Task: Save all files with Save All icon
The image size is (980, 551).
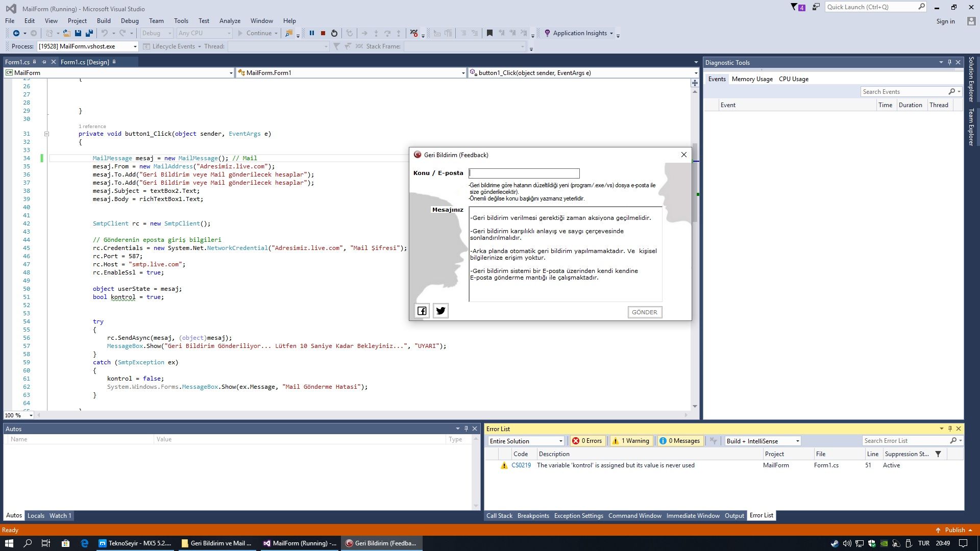Action: (89, 33)
